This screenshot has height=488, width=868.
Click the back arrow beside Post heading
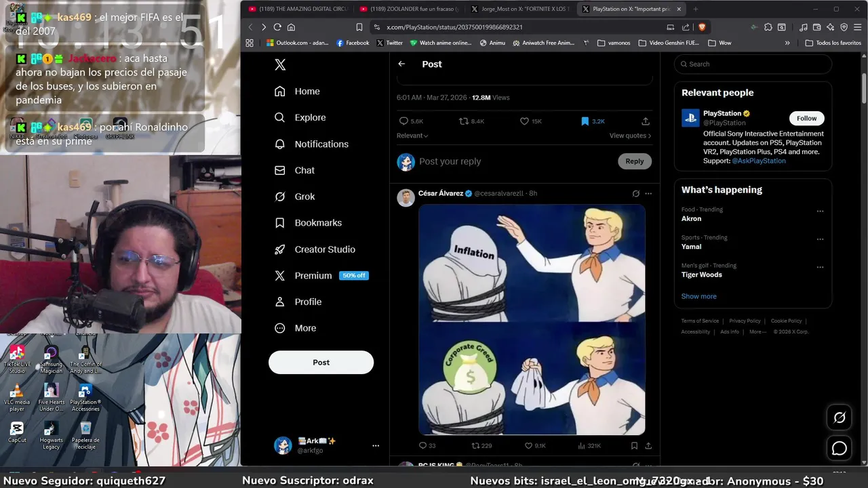tap(401, 64)
